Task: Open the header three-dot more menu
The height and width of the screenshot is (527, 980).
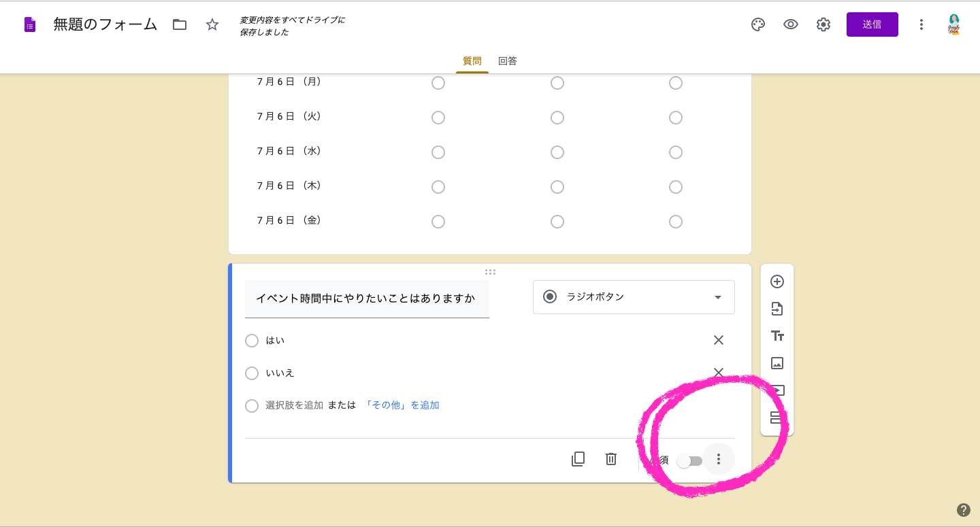Action: pos(921,24)
